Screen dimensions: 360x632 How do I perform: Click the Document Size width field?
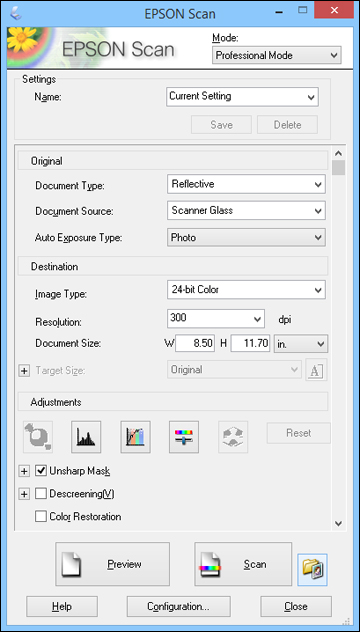(x=195, y=343)
